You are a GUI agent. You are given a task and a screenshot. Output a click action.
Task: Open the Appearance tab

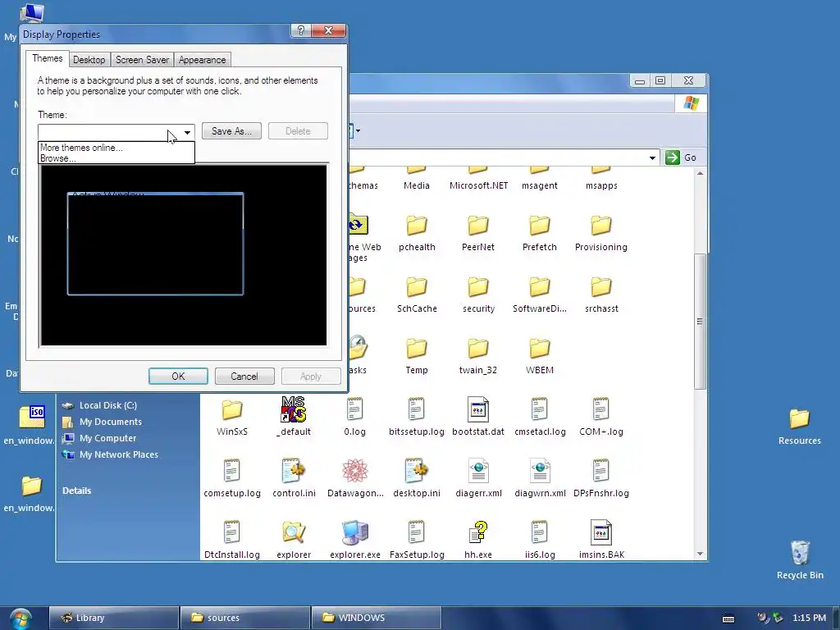pos(202,59)
